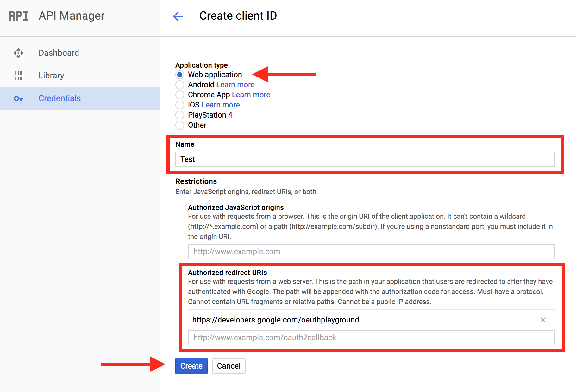Open the Dashboard menu item
This screenshot has width=576, height=392.
click(59, 53)
